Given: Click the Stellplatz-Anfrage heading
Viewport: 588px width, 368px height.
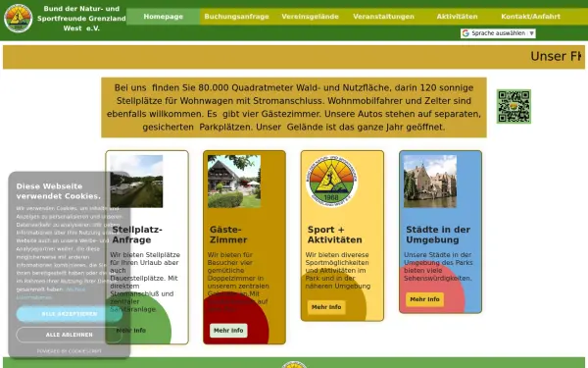Looking at the screenshot, I should click(x=137, y=235).
